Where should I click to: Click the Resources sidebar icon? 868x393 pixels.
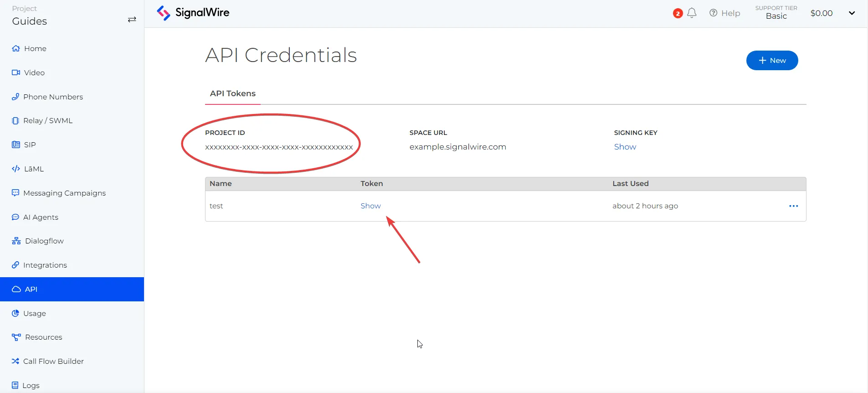16,337
